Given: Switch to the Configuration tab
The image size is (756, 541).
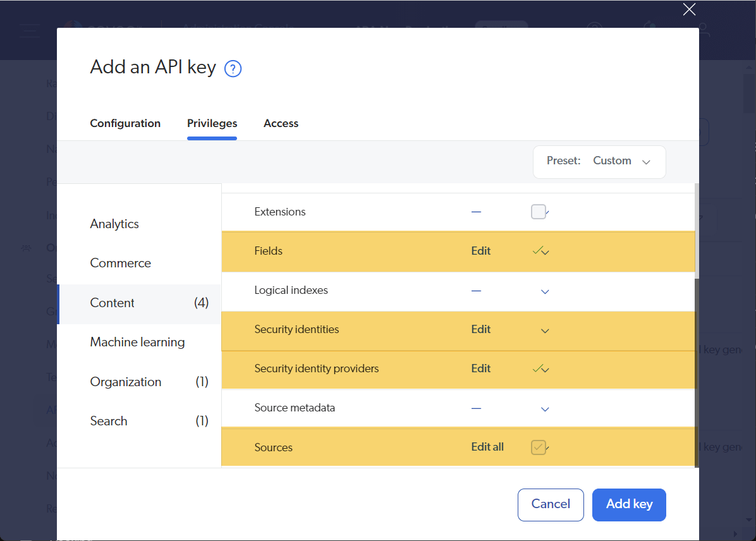Looking at the screenshot, I should point(125,124).
